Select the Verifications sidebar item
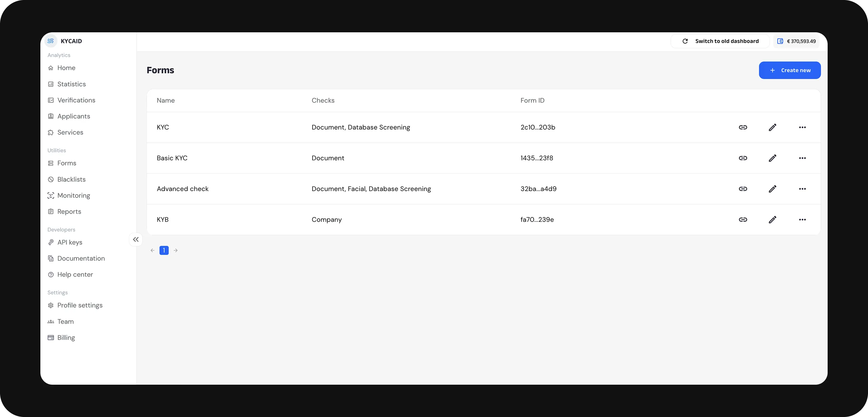 [x=76, y=100]
